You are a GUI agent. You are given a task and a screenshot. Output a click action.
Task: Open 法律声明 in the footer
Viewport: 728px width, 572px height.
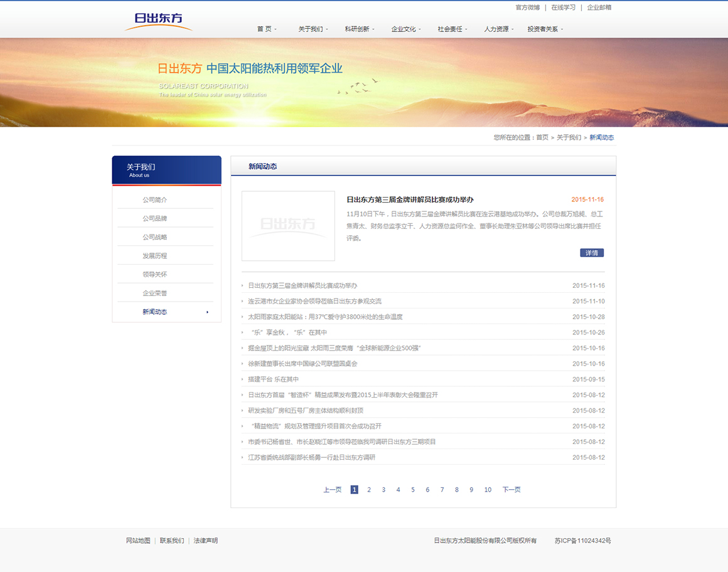pos(206,541)
